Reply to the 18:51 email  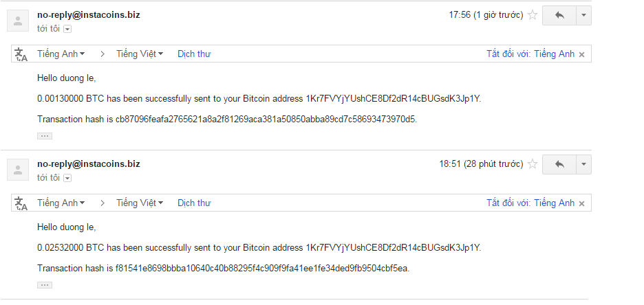[x=559, y=165]
